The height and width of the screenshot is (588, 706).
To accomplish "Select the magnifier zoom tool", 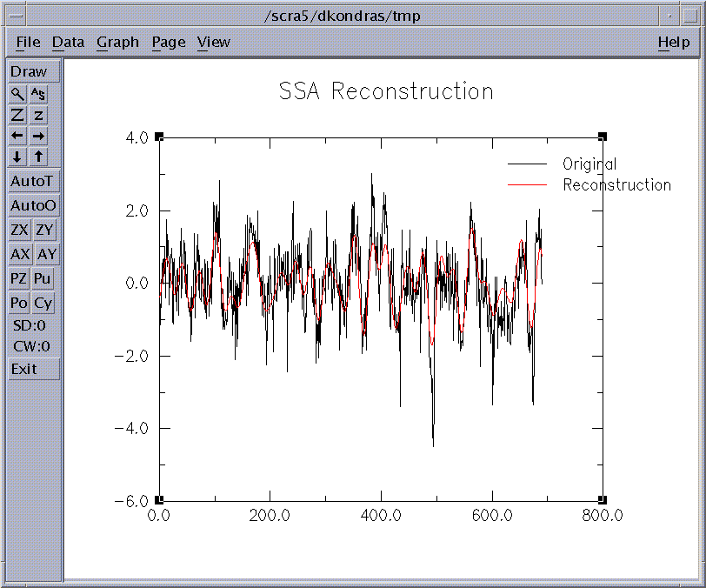I will 18,94.
